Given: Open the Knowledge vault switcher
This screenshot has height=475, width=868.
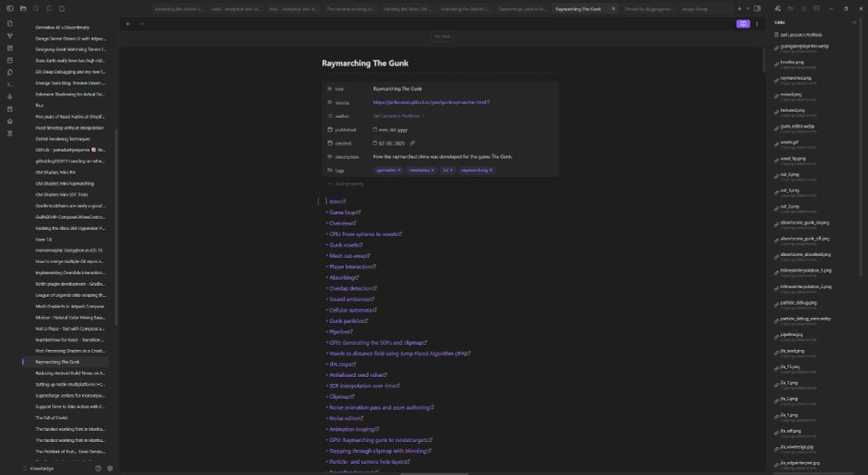Looking at the screenshot, I should (39, 468).
